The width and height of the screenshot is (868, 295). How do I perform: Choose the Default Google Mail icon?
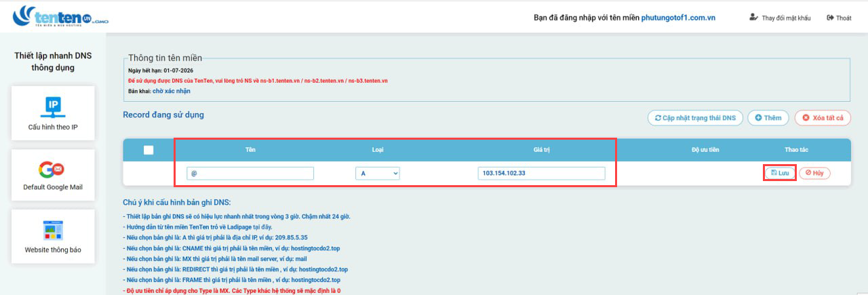(52, 168)
